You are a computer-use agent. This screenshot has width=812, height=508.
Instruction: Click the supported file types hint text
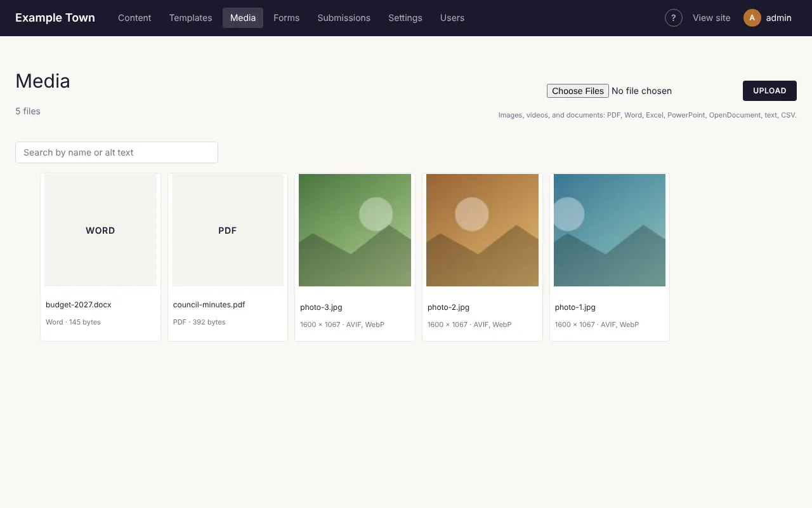coord(647,116)
